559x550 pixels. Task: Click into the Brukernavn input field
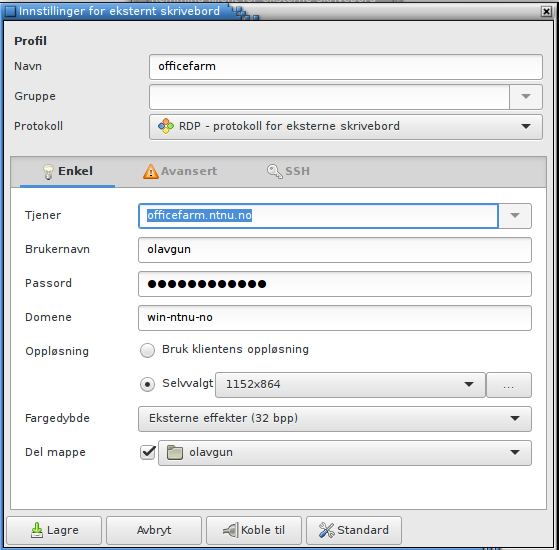point(335,250)
